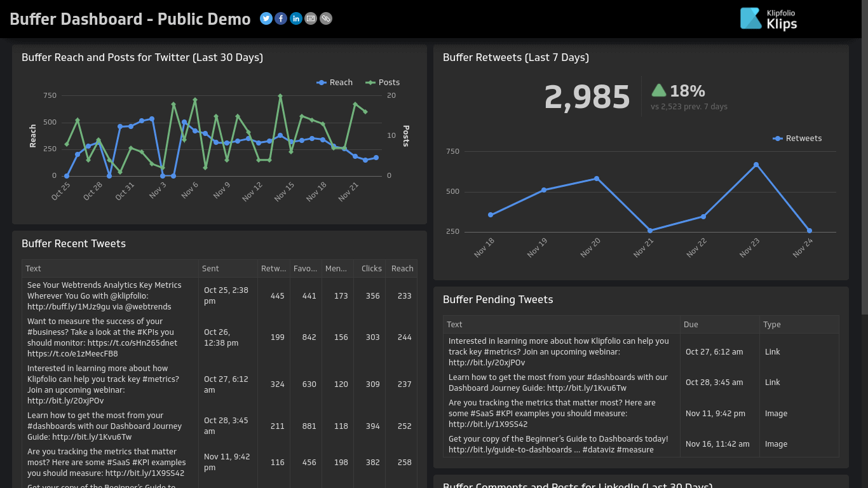Sort Recent Tweets by Favorites column
This screenshot has height=488, width=868.
coord(306,269)
